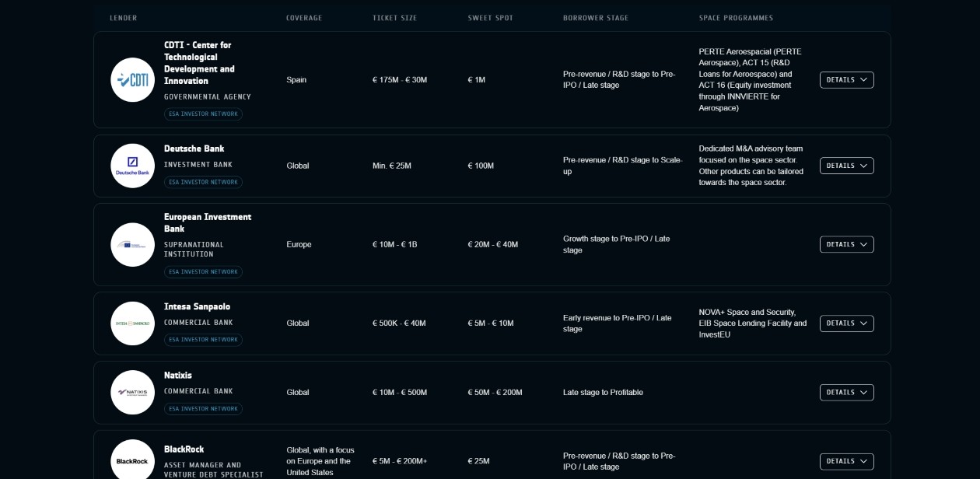Click ESA Investor Network badge under Deutsche Bank
980x479 pixels.
tap(203, 182)
